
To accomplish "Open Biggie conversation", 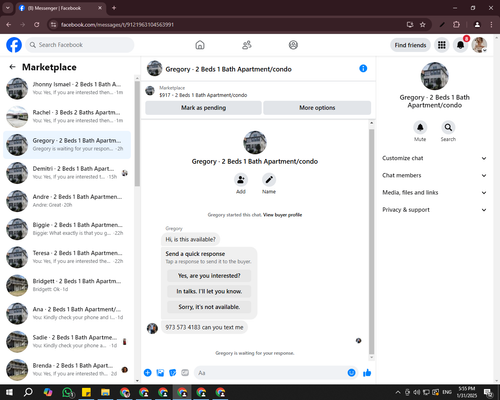I will (x=67, y=229).
